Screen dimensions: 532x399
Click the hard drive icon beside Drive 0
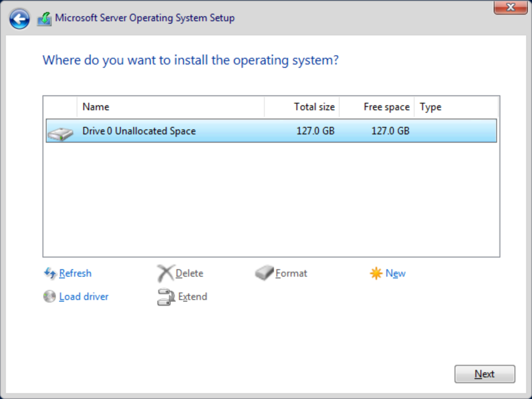point(60,132)
